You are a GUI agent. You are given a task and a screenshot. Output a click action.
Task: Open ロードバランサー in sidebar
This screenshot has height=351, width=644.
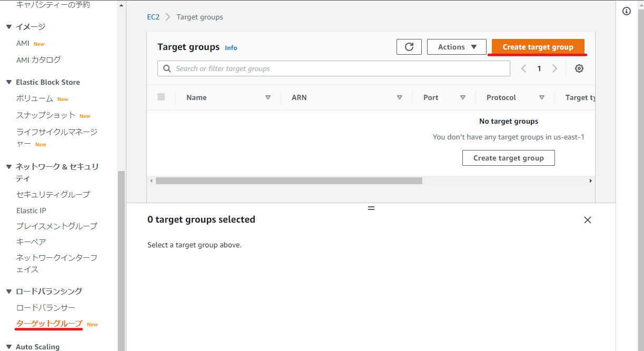[46, 307]
